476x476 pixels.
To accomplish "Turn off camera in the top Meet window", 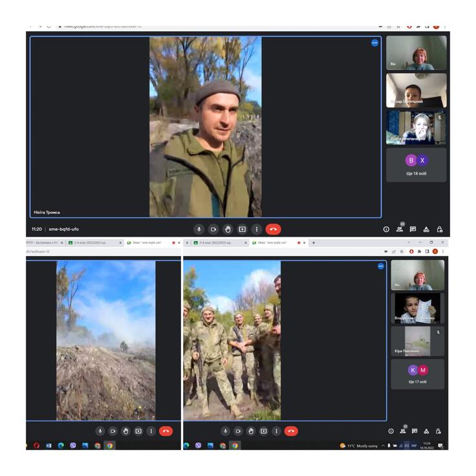I will [x=213, y=229].
